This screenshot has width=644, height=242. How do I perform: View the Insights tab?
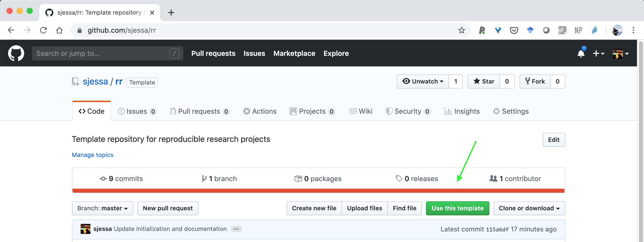tap(462, 111)
